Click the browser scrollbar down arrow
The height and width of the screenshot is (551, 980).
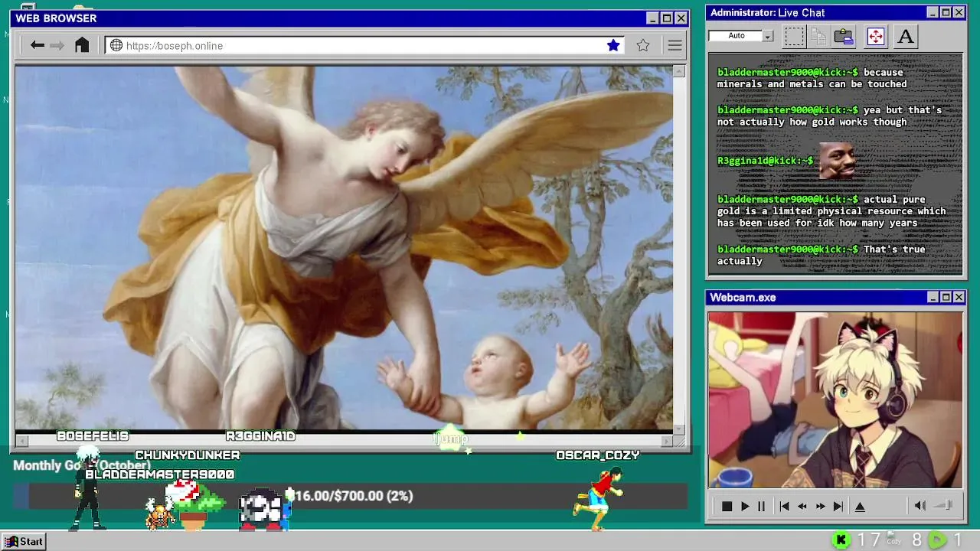tap(678, 429)
